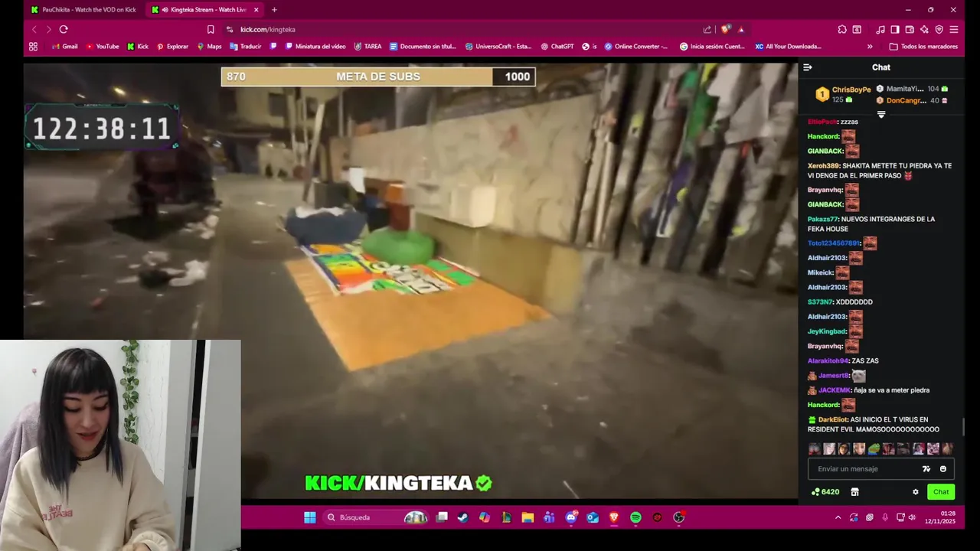Expand the gift leaderboard arrow below top gifters
Image resolution: width=980 pixels, height=551 pixels.
[x=881, y=115]
